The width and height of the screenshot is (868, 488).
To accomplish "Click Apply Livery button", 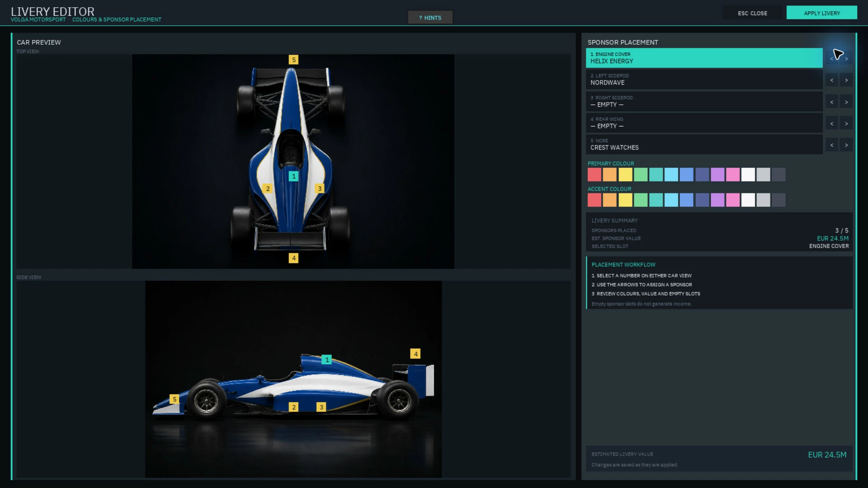I will [x=821, y=13].
